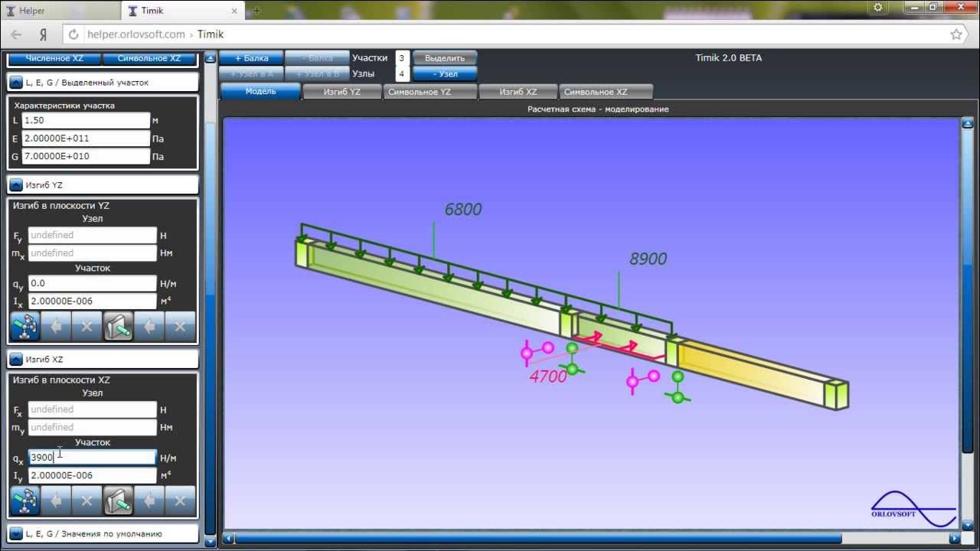Click + Узел в А button
Screen dimensions: 980x551
point(251,74)
